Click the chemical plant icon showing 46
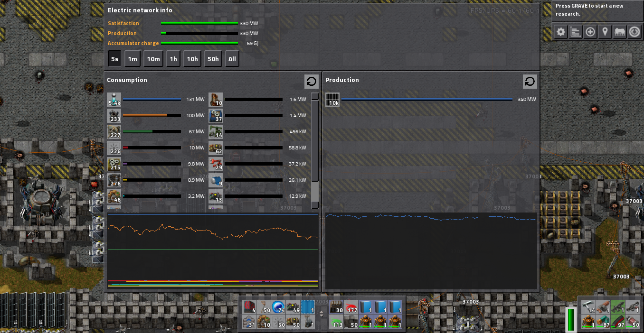Image resolution: width=644 pixels, height=333 pixels. tap(114, 196)
